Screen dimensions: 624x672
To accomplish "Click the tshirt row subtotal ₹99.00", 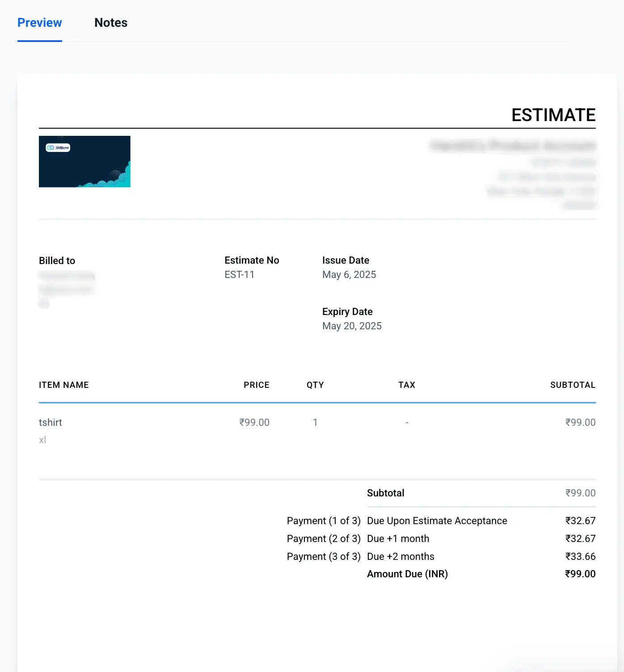I will click(x=580, y=422).
